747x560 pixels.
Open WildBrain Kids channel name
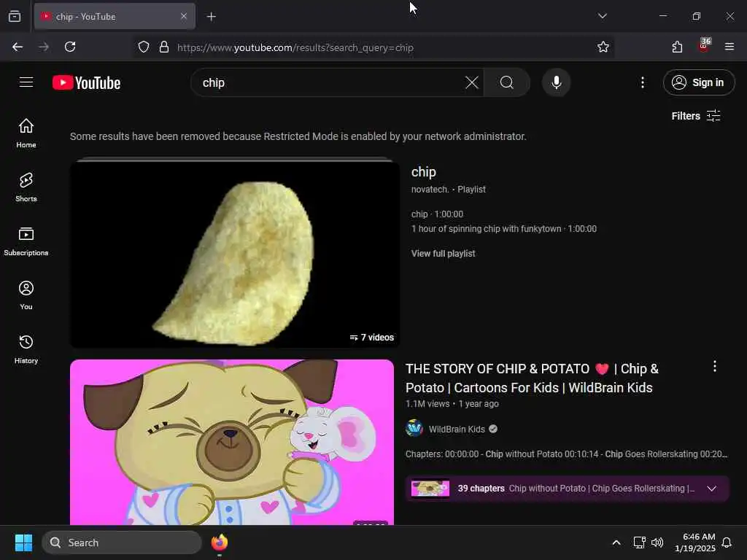click(x=457, y=429)
